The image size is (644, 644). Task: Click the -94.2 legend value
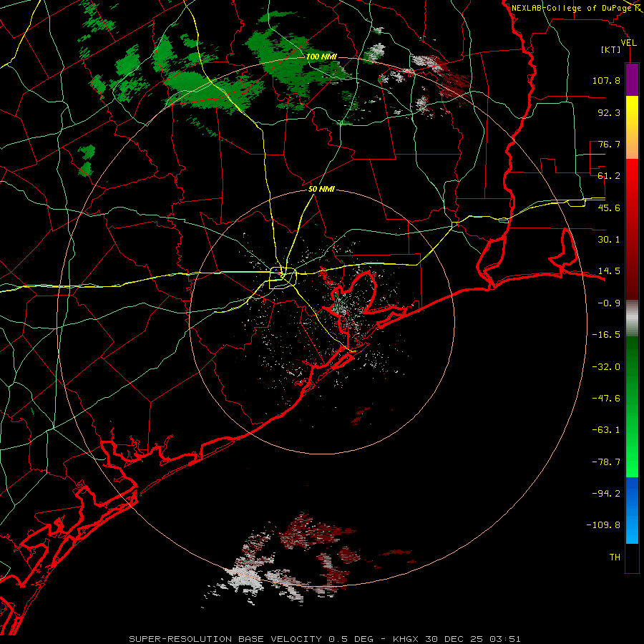tap(606, 493)
